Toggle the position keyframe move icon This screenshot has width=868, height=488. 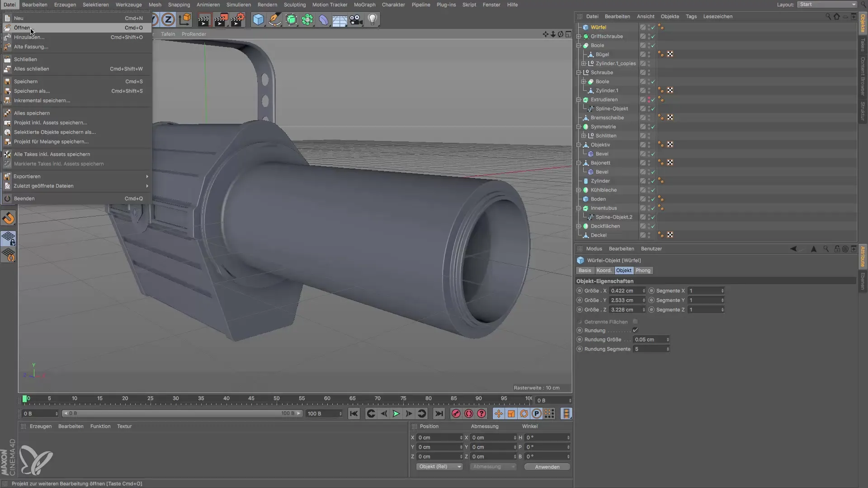coord(498,413)
